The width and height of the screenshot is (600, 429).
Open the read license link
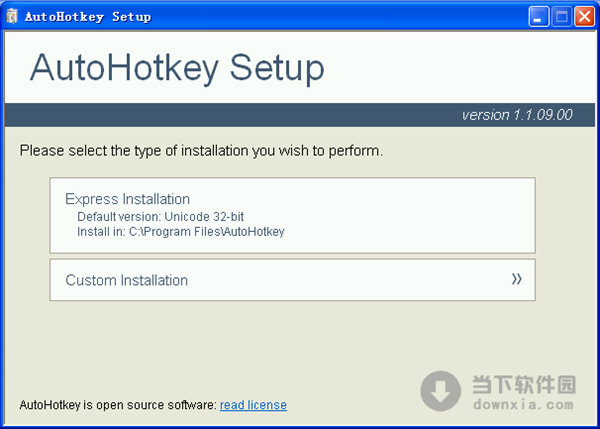tap(253, 405)
